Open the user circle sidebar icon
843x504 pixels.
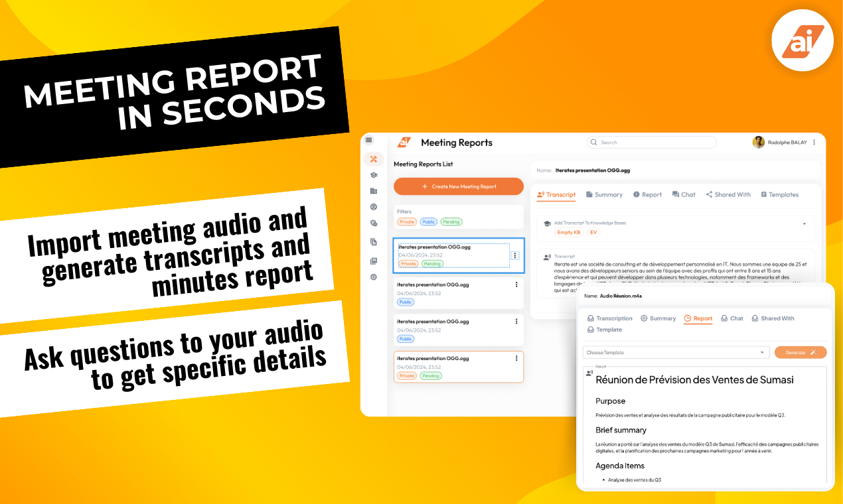pos(374,207)
